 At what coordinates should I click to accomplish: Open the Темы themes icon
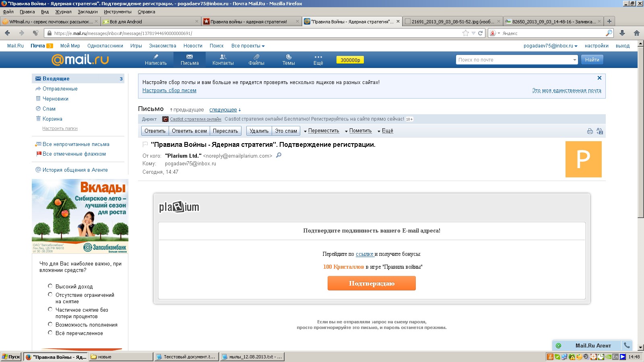coord(289,60)
